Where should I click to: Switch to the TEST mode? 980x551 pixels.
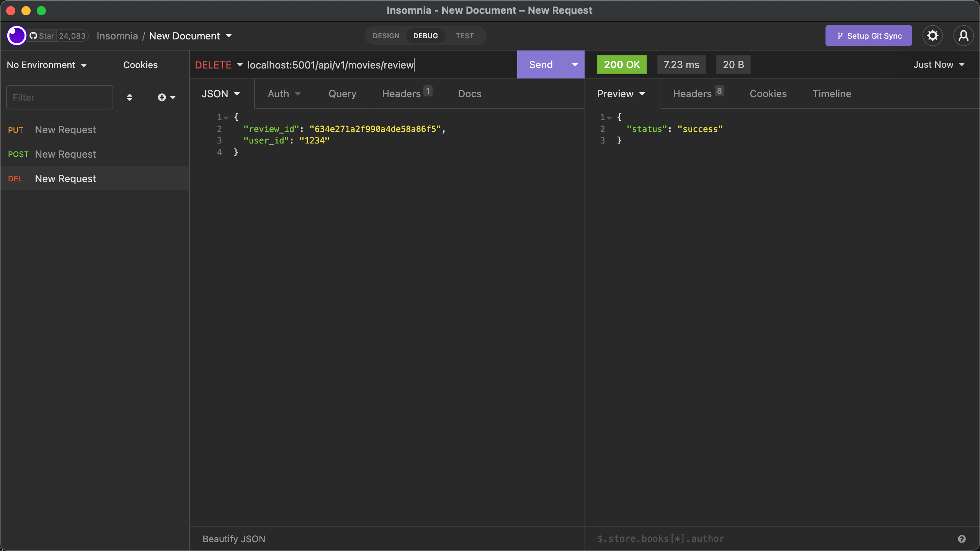(x=465, y=36)
